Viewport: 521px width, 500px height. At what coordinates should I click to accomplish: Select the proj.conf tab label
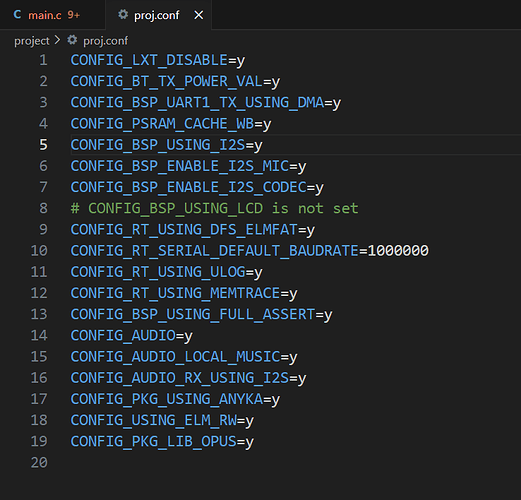156,15
